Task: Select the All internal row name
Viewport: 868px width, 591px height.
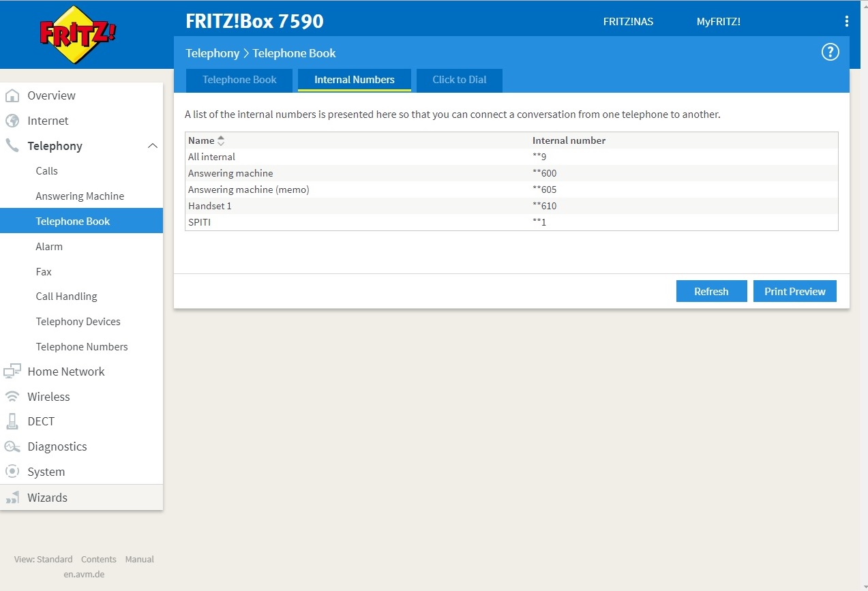Action: pos(211,157)
